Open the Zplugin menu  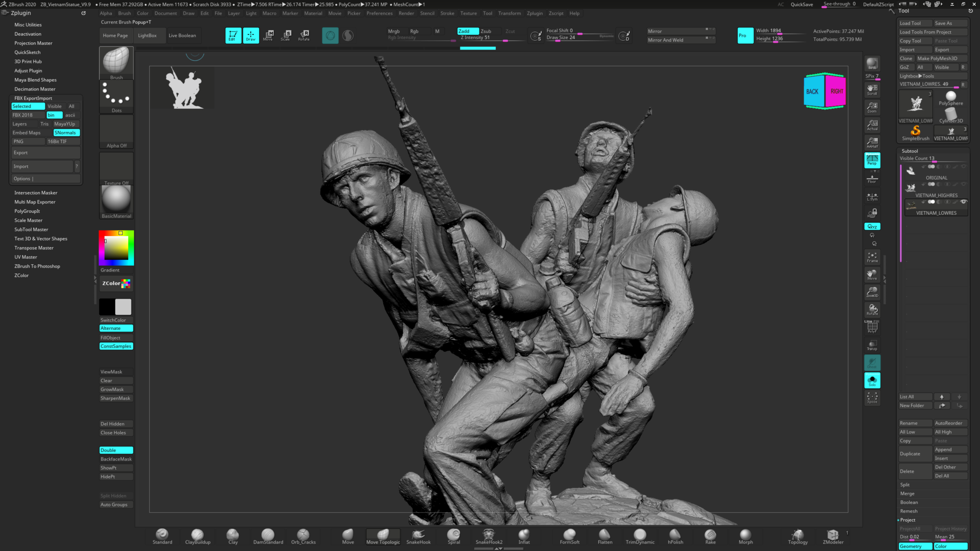[x=535, y=13]
